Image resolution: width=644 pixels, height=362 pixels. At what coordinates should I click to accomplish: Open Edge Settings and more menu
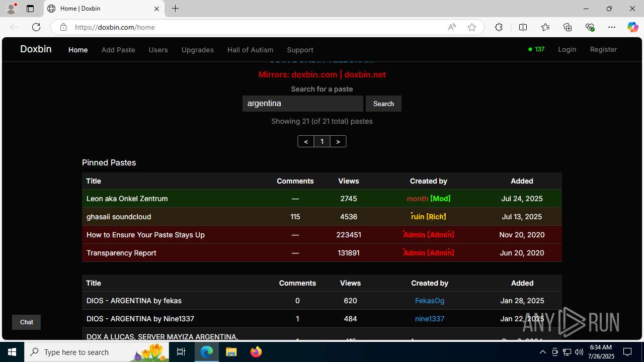pyautogui.click(x=612, y=27)
